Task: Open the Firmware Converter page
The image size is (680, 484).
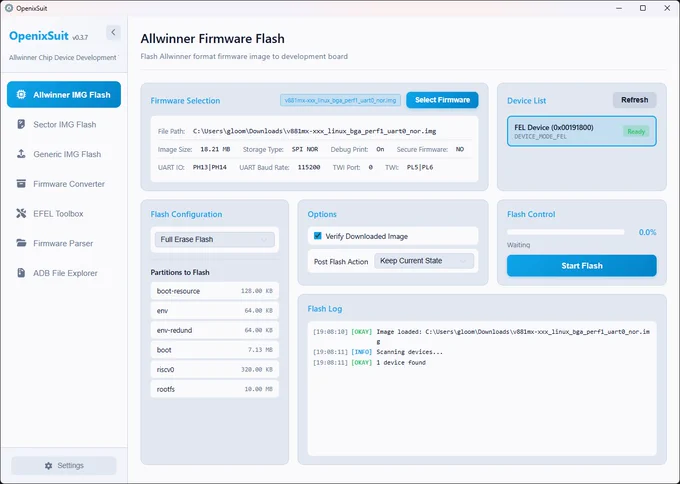Action: [64, 184]
